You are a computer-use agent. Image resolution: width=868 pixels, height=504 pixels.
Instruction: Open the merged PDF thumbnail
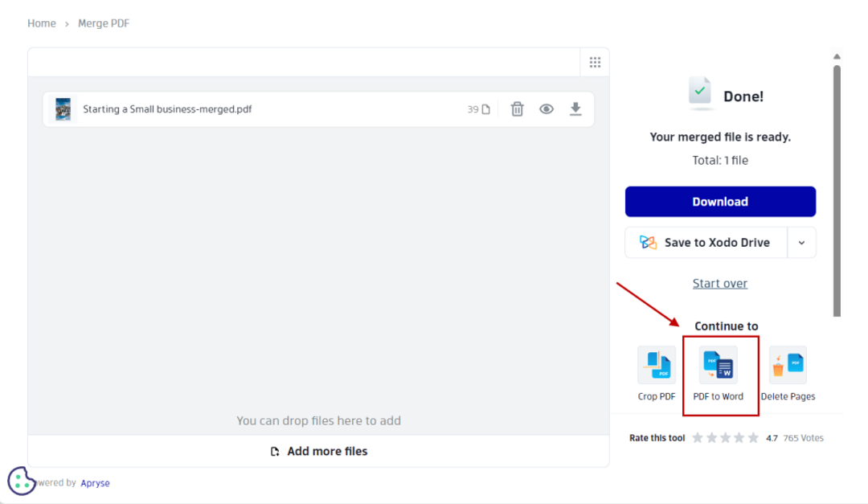(63, 109)
